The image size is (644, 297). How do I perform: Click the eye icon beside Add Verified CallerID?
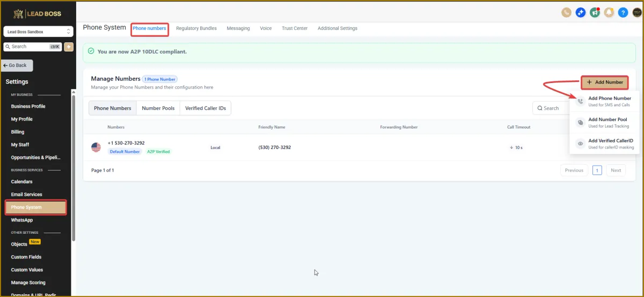pyautogui.click(x=580, y=144)
